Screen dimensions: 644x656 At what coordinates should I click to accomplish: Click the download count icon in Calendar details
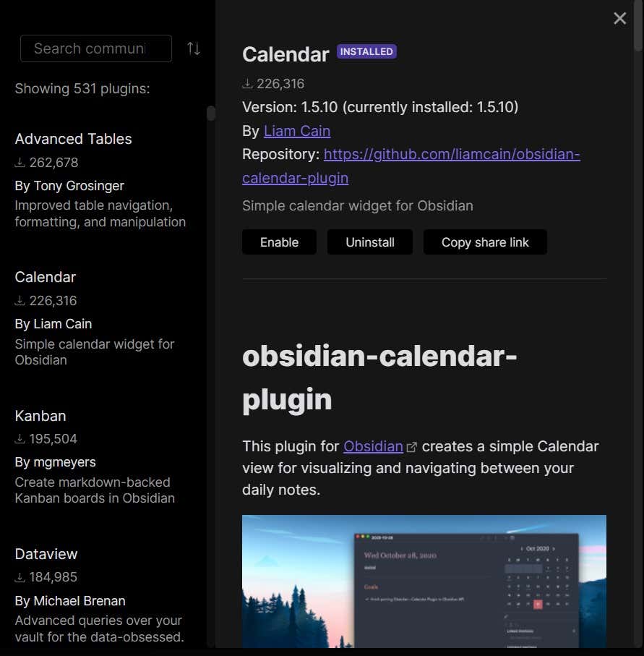[248, 84]
